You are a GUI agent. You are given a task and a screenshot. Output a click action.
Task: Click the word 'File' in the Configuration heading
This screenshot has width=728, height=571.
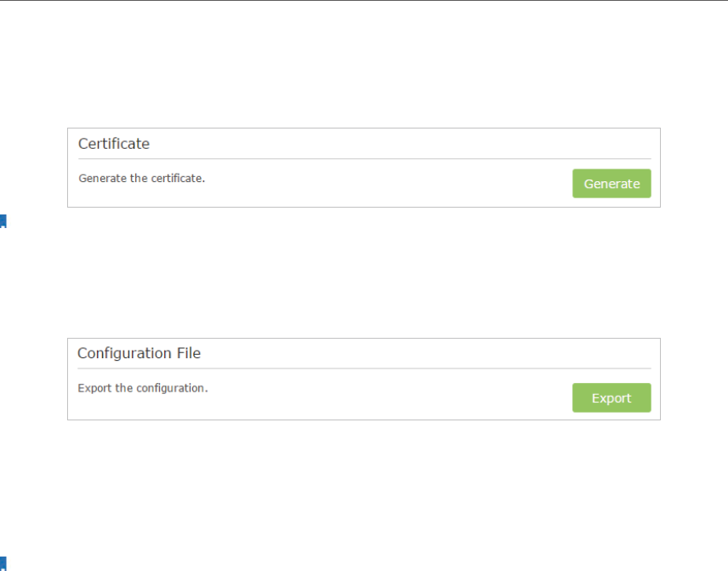187,353
